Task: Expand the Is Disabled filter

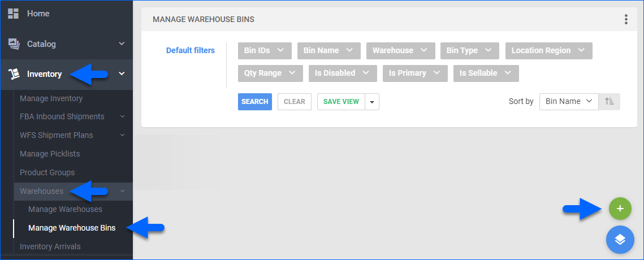Action: [x=342, y=73]
